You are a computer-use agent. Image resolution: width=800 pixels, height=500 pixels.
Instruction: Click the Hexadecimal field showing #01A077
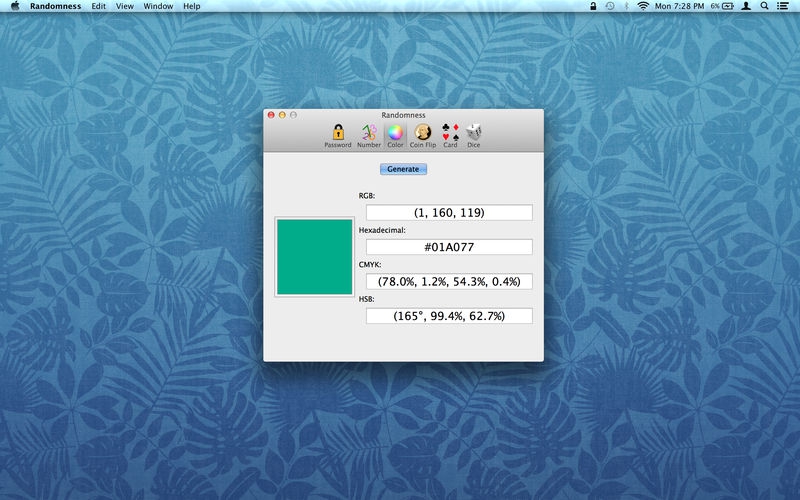click(x=449, y=247)
